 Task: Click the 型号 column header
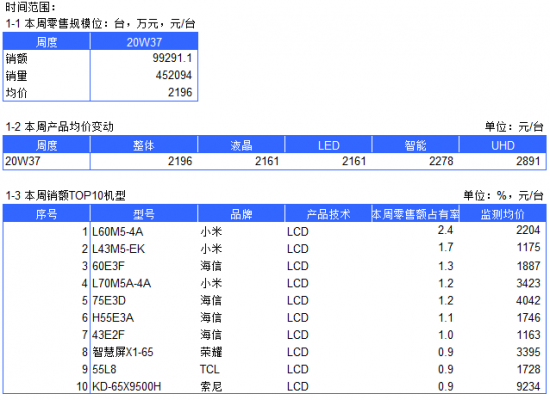[x=144, y=214]
